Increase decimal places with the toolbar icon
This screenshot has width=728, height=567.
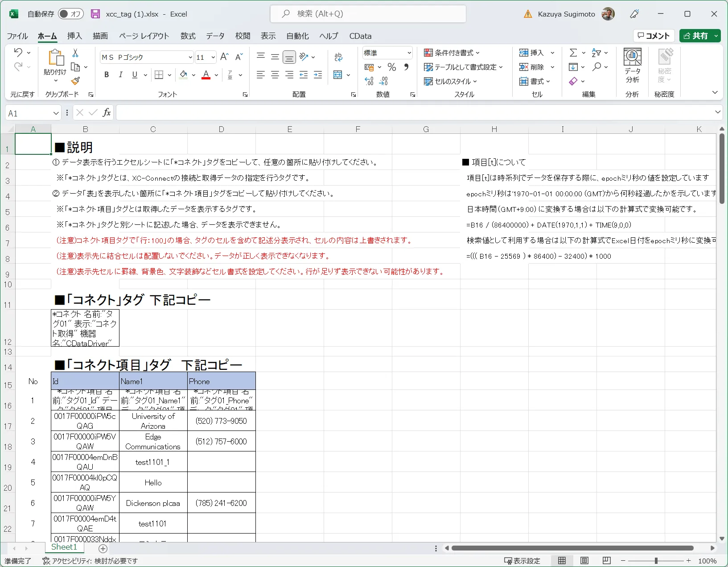[369, 81]
